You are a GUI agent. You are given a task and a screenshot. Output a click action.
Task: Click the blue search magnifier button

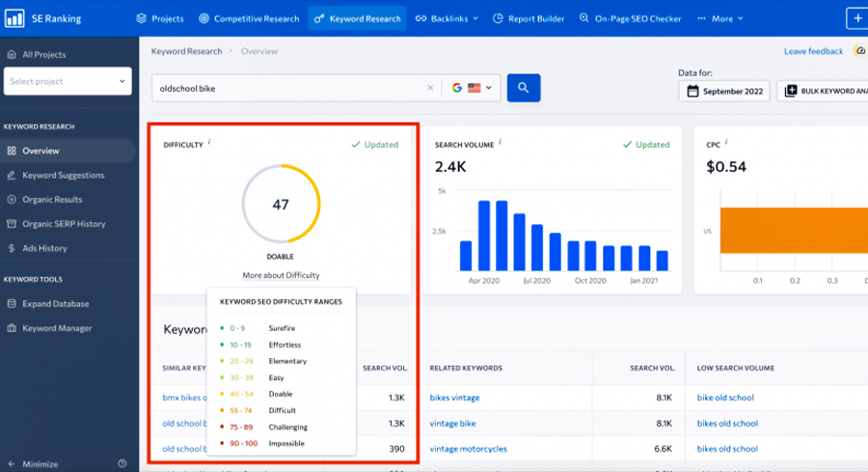(524, 88)
